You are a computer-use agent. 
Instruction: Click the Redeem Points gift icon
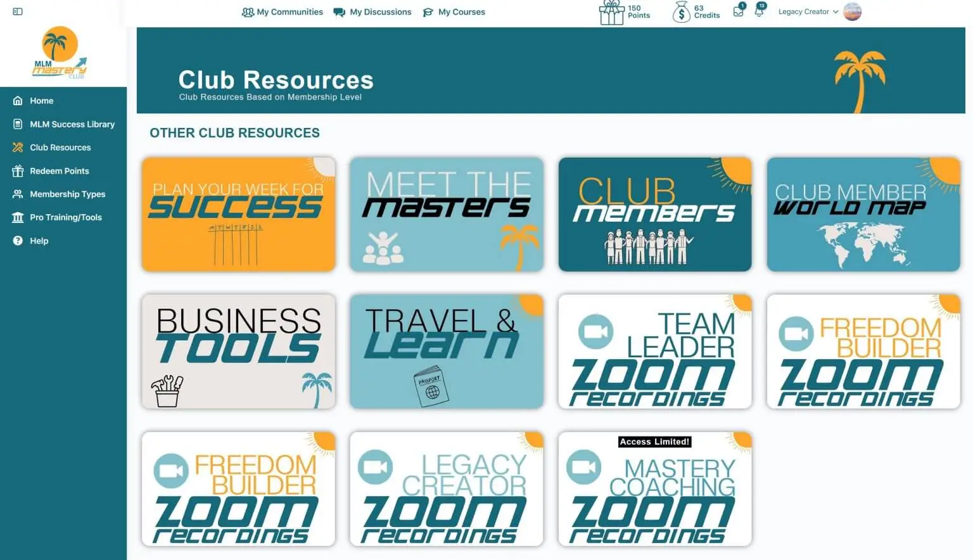(18, 171)
